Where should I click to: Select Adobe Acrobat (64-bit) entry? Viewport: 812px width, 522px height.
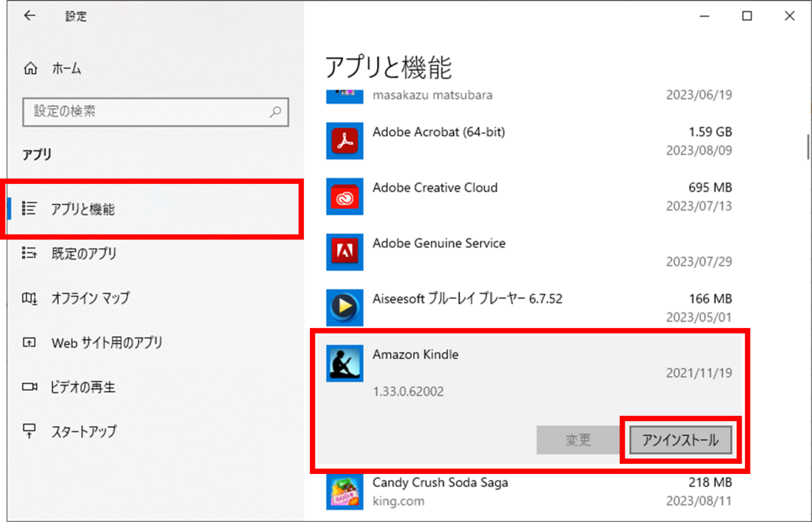tap(529, 141)
